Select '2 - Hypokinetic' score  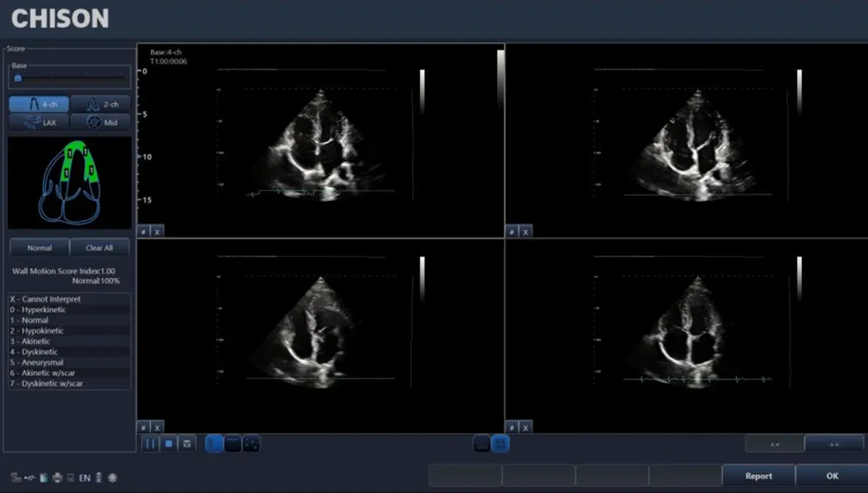pos(69,331)
